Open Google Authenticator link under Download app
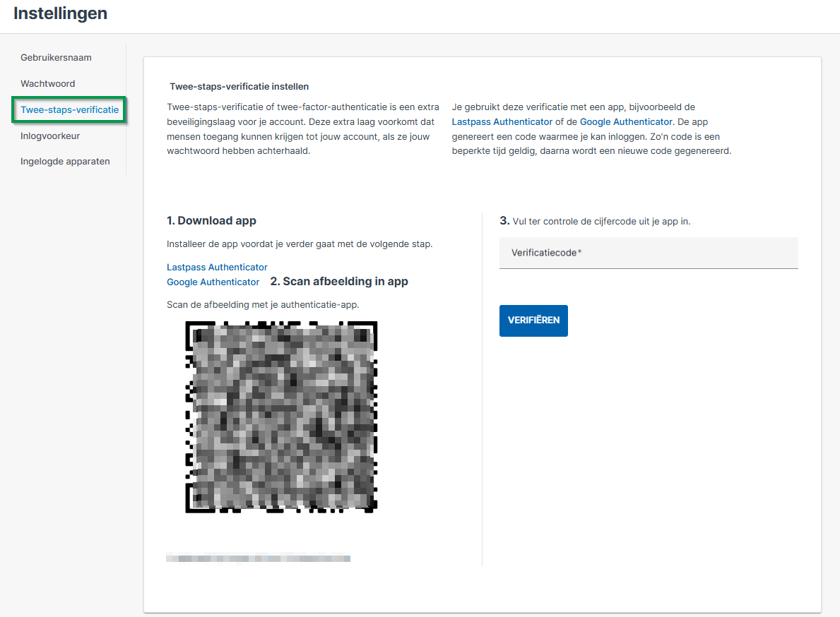 click(213, 282)
